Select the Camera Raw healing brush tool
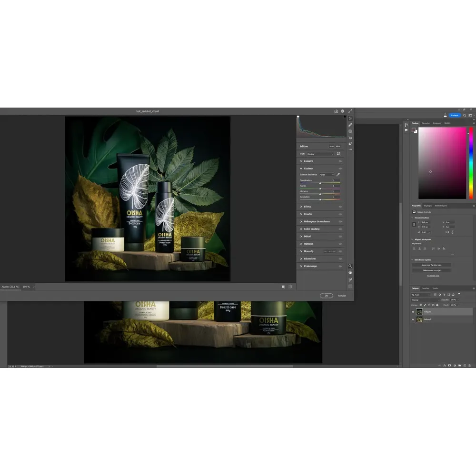476x476 pixels. coord(350,125)
